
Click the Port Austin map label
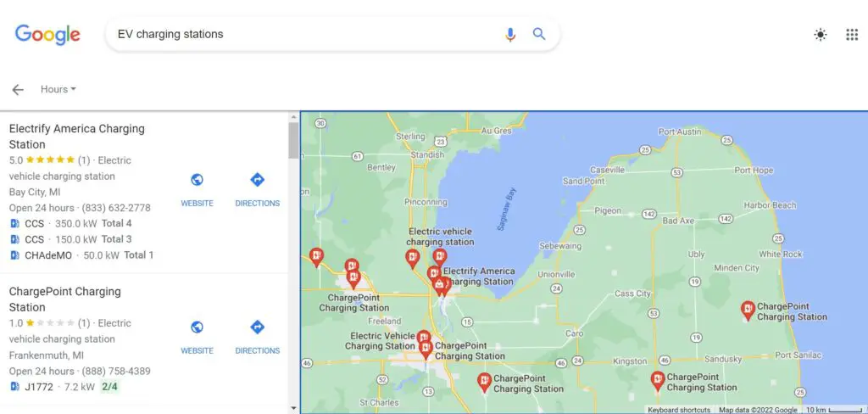(x=680, y=131)
